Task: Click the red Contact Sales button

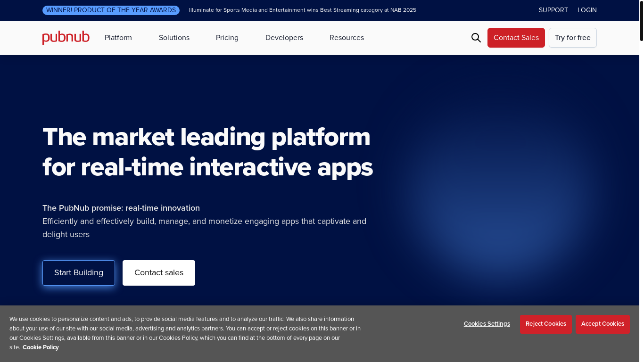Action: click(516, 38)
